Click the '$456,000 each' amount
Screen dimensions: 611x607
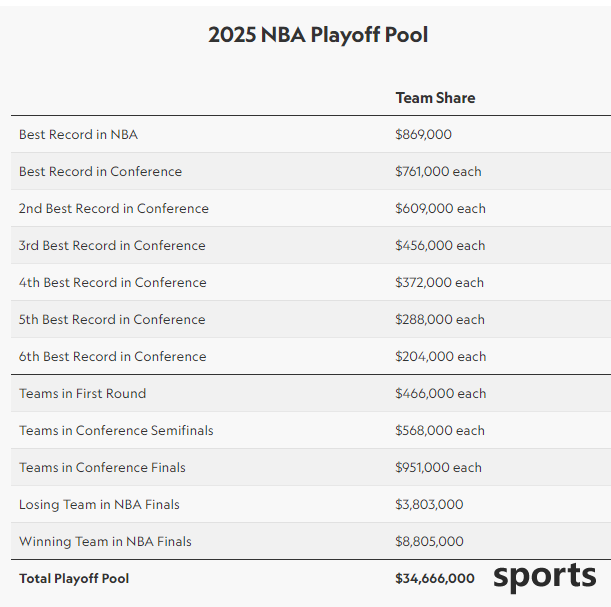coord(440,245)
